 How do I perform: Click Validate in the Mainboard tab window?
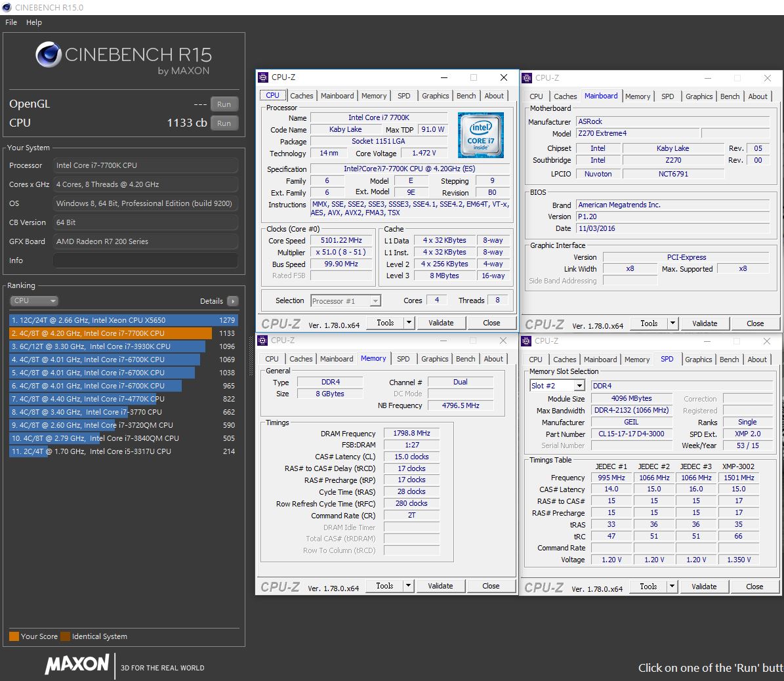pos(705,323)
